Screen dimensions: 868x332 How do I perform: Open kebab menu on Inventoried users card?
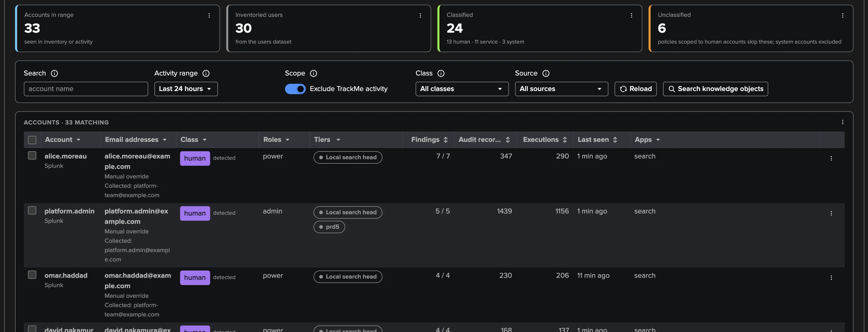(420, 16)
